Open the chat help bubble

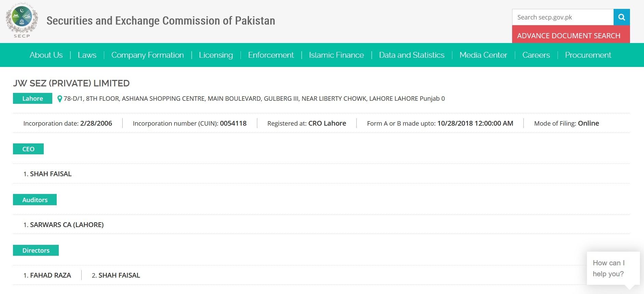[x=613, y=268]
